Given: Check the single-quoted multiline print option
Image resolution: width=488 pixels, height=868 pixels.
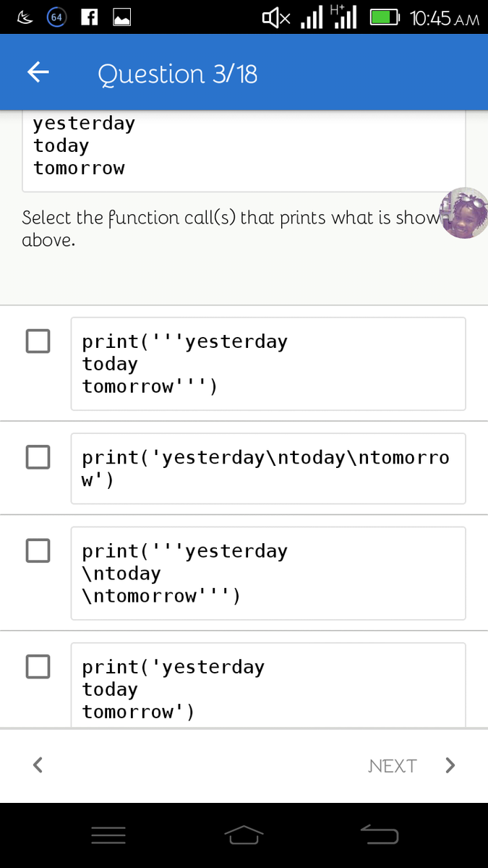Looking at the screenshot, I should (38, 666).
